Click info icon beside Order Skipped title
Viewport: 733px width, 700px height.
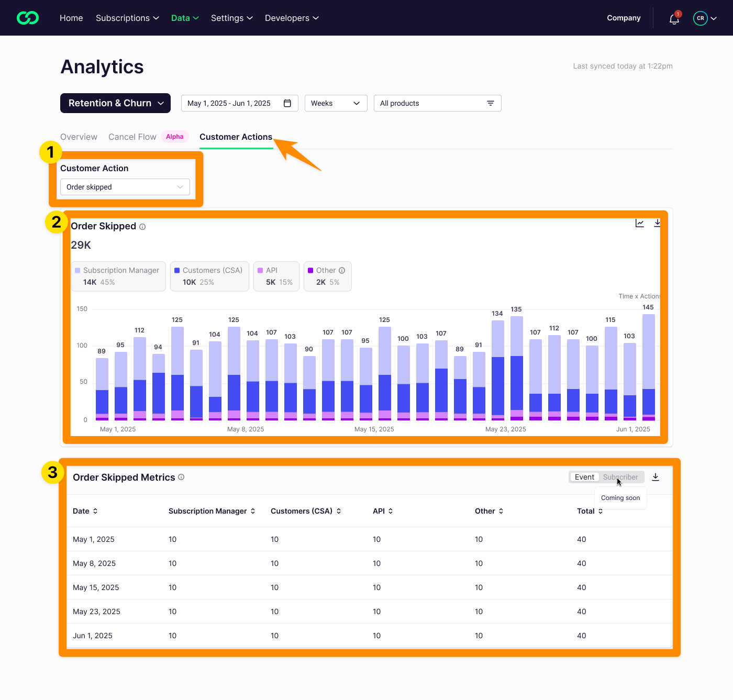point(142,227)
